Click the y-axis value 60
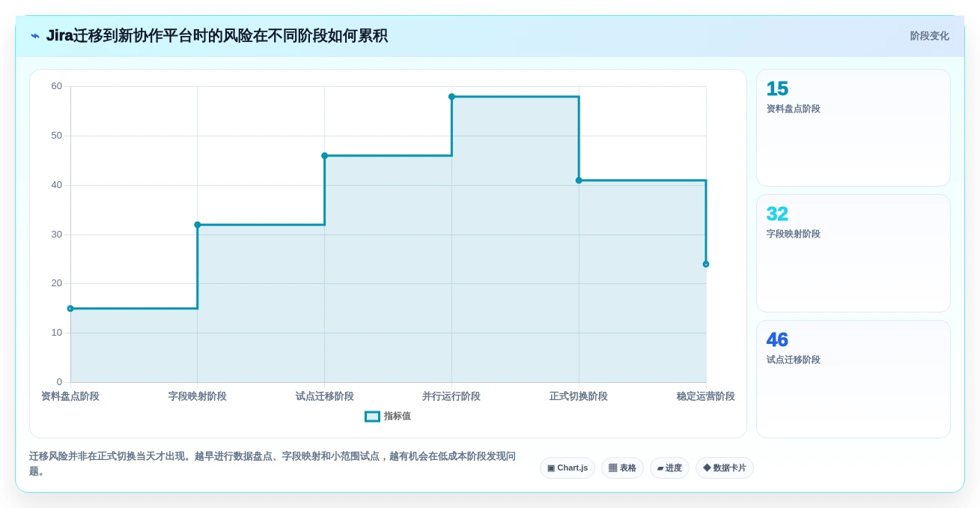Screen dimensions: 980x508 (x=57, y=86)
